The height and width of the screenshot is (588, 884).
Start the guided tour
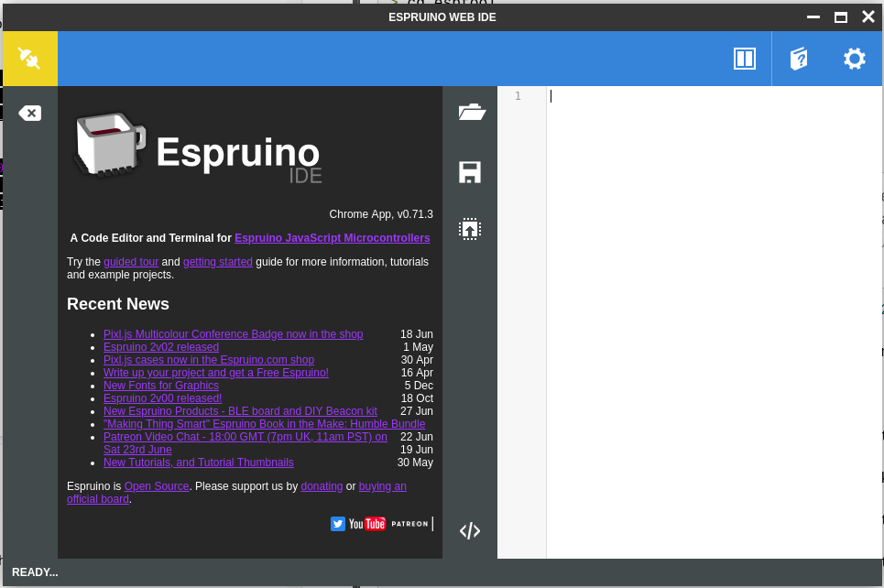(131, 261)
